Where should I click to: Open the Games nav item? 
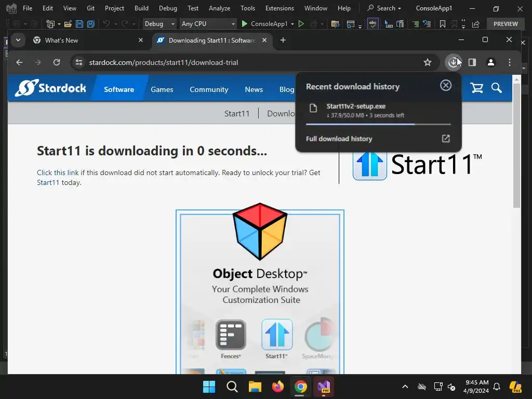(162, 89)
